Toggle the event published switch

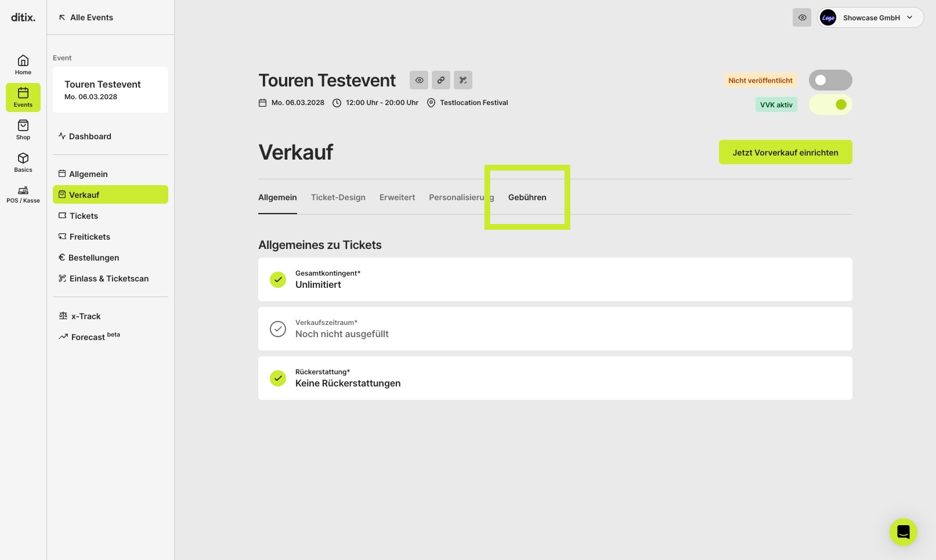point(830,80)
